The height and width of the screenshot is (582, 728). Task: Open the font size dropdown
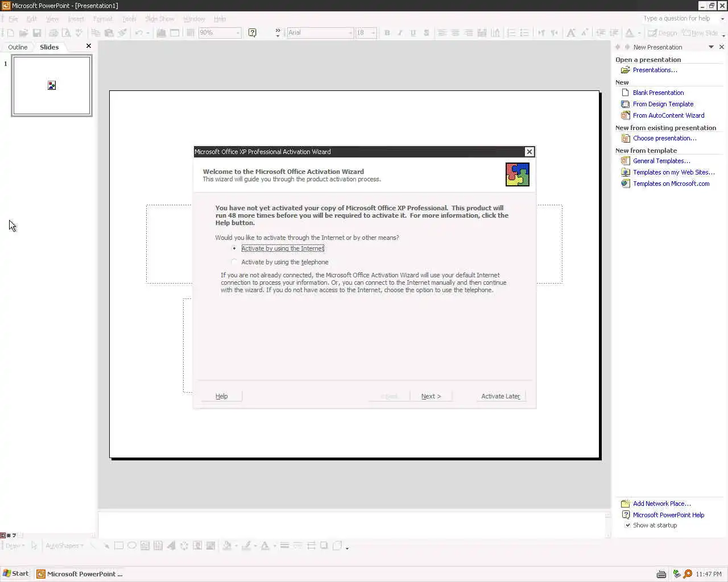pyautogui.click(x=373, y=33)
